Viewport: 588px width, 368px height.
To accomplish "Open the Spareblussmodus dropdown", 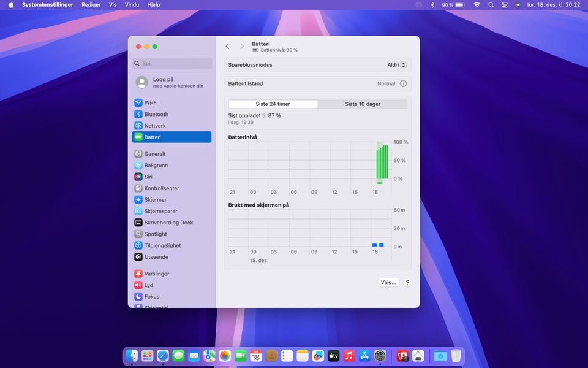I will 396,65.
